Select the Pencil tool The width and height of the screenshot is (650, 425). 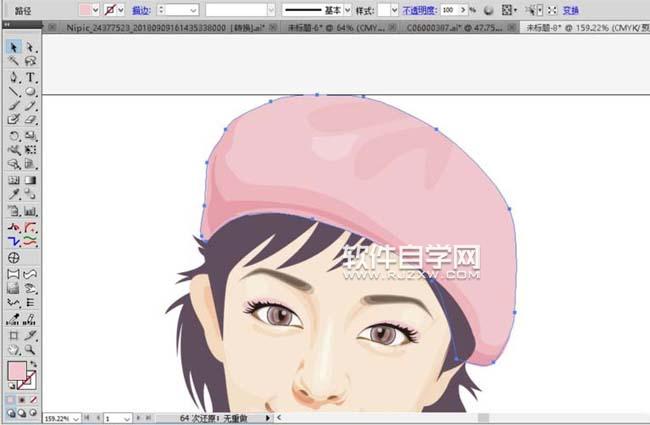(30, 106)
